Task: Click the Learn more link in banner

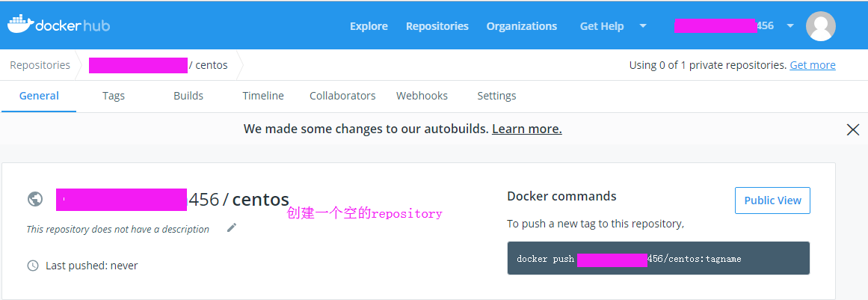Action: pos(527,129)
